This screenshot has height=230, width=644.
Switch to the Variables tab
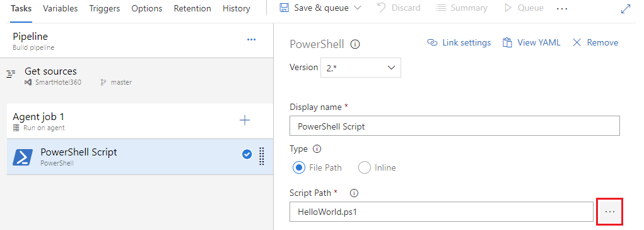tap(61, 8)
